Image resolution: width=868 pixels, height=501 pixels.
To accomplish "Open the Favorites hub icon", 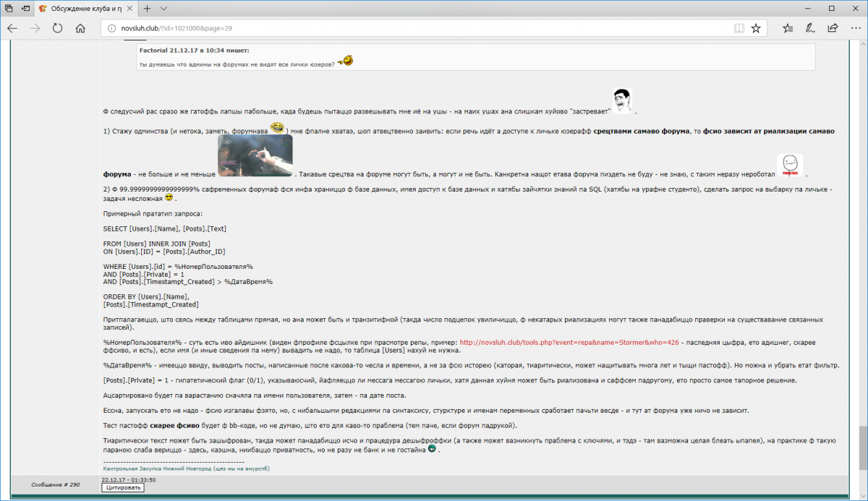I will coord(788,28).
